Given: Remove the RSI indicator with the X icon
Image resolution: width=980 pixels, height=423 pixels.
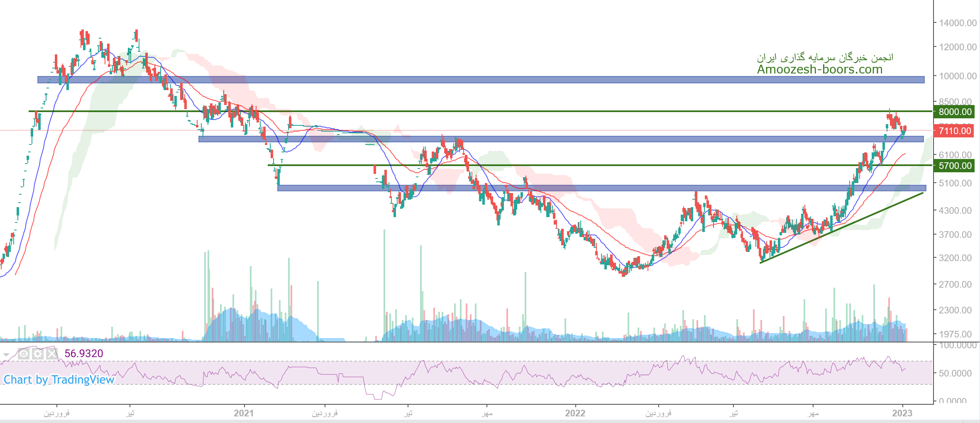Looking at the screenshot, I should pos(51,354).
